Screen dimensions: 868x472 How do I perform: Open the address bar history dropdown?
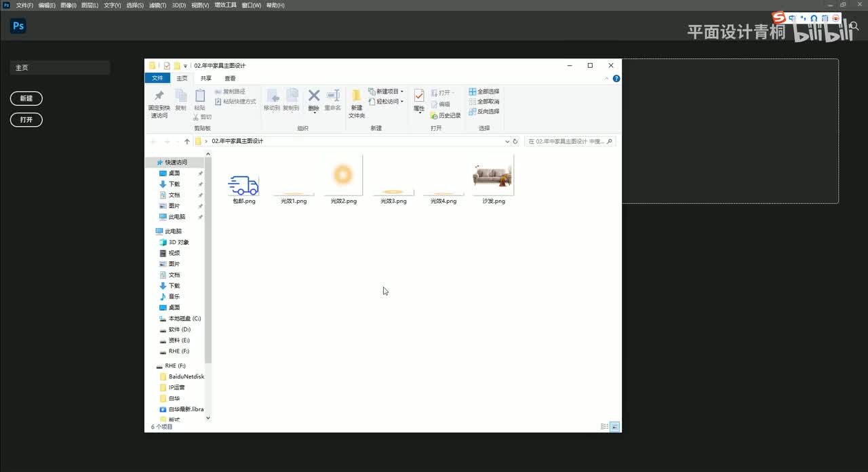(x=507, y=142)
